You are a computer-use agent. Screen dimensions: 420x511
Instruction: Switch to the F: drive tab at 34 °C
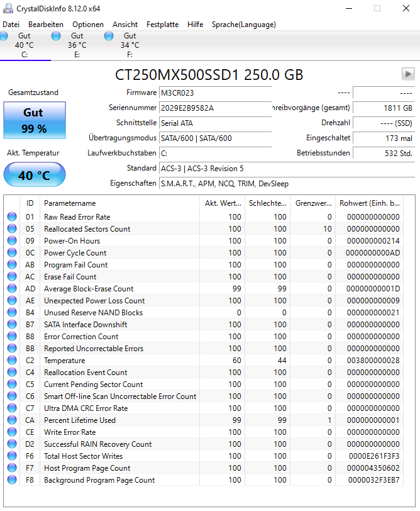130,45
